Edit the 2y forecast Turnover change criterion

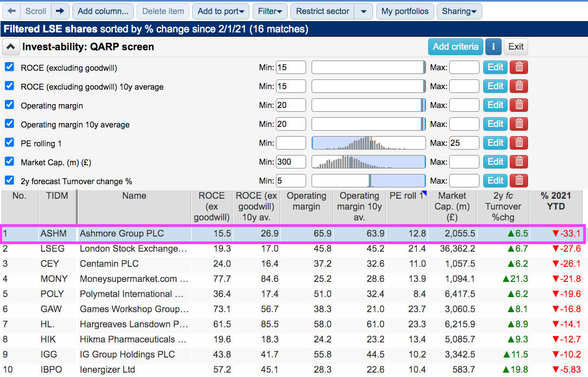(495, 181)
